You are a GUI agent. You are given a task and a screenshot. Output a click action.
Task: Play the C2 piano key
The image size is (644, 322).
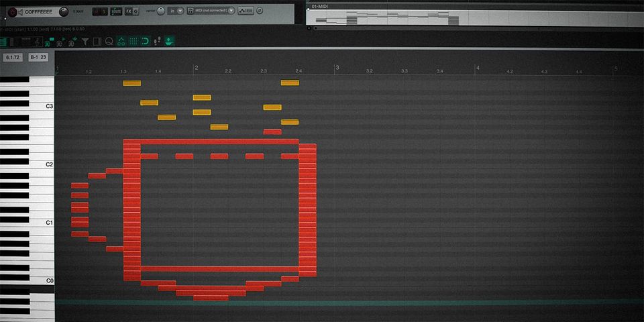tap(41, 164)
